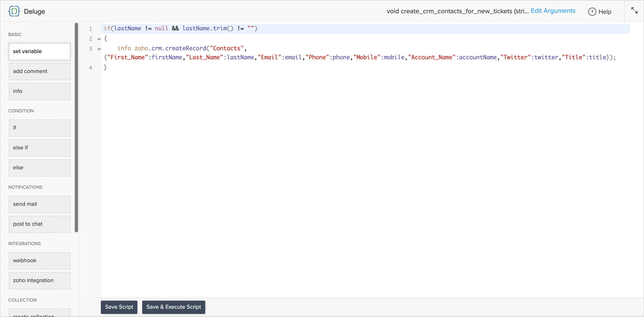Click the Save Script button
Viewport: 644px width, 317px height.
pyautogui.click(x=119, y=307)
